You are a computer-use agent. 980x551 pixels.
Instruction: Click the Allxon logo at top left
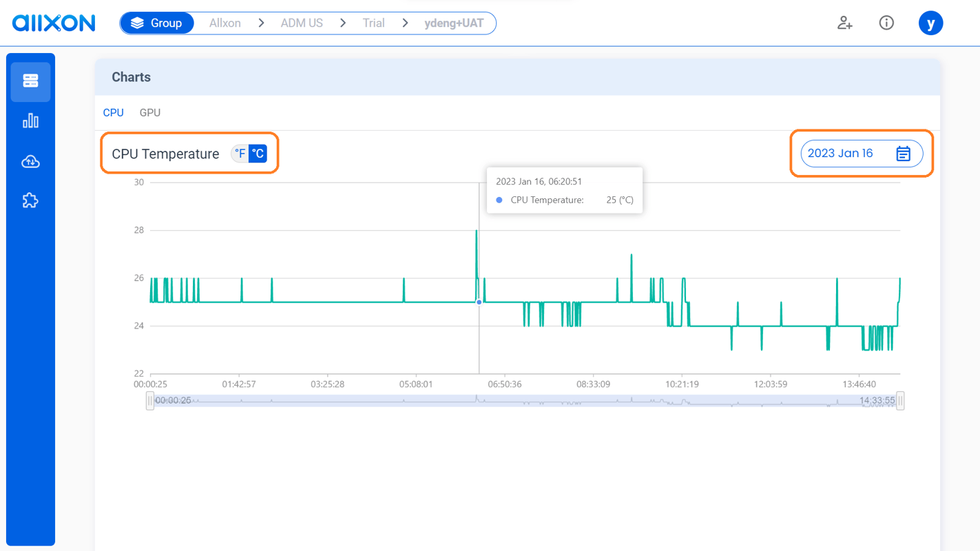54,23
